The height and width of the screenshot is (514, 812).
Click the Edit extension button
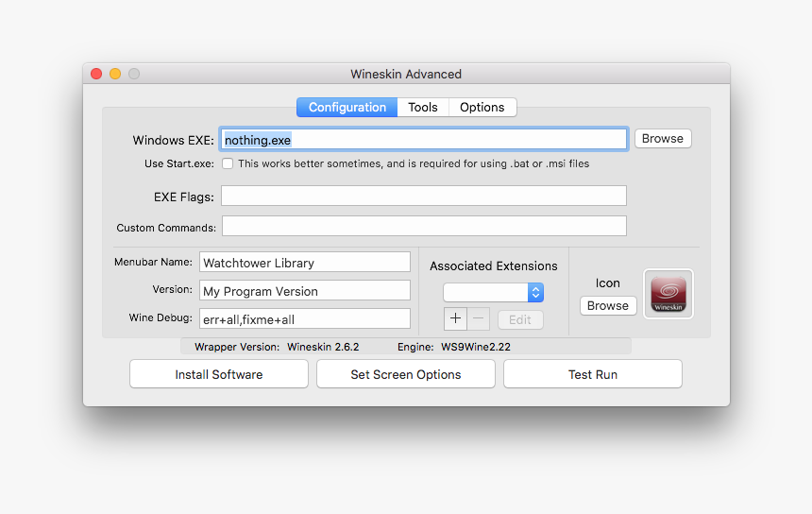click(520, 319)
